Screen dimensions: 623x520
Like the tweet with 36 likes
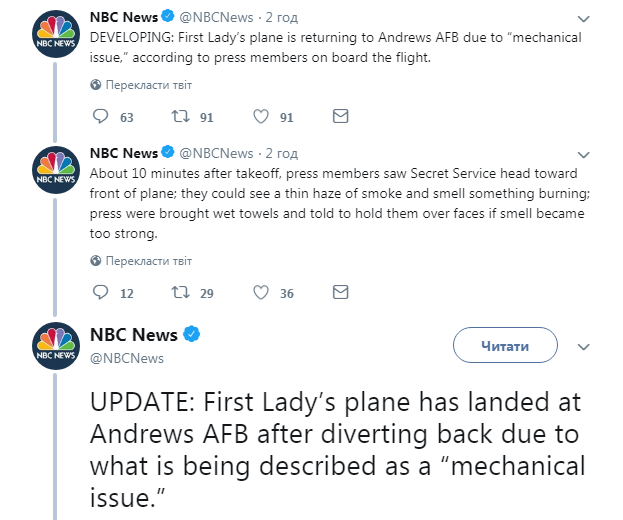click(261, 293)
